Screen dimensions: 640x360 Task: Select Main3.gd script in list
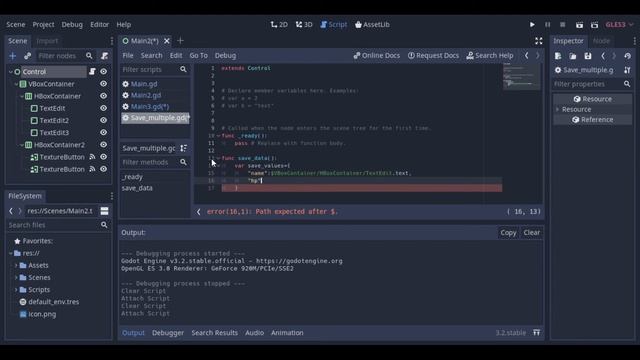(149, 107)
